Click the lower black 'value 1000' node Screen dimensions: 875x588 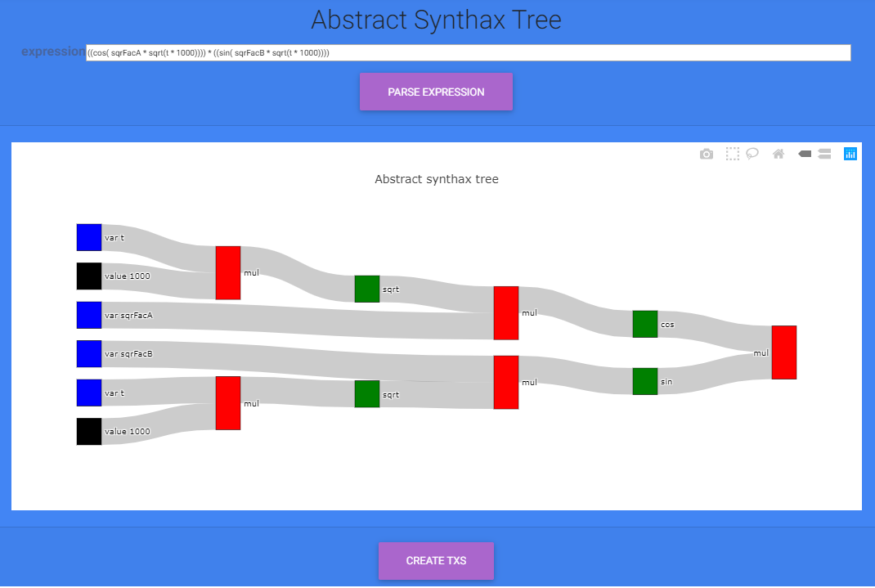[x=89, y=431]
